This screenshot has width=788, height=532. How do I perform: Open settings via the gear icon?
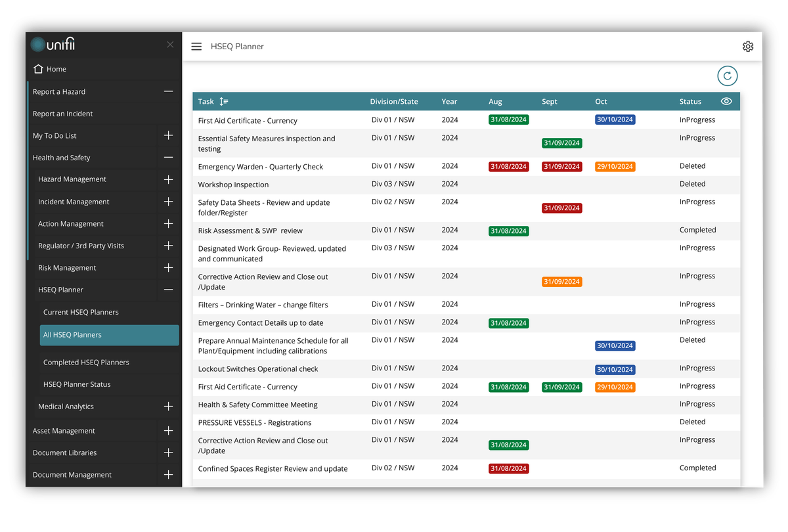tap(748, 46)
